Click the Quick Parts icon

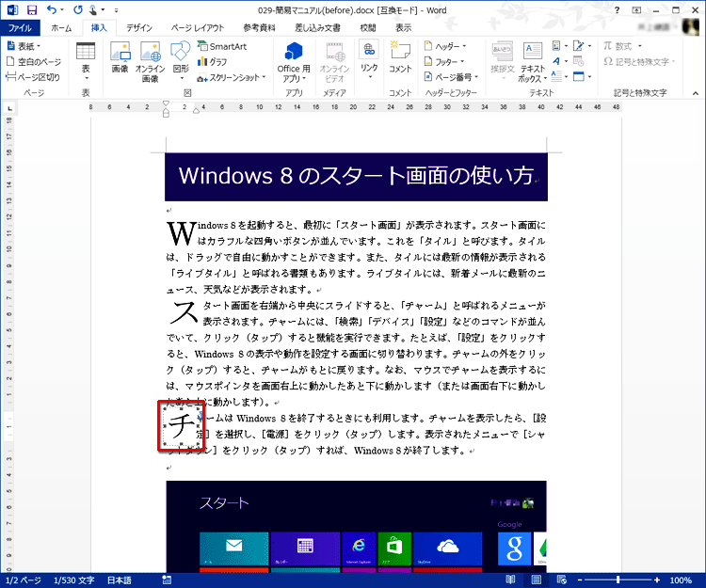point(559,46)
